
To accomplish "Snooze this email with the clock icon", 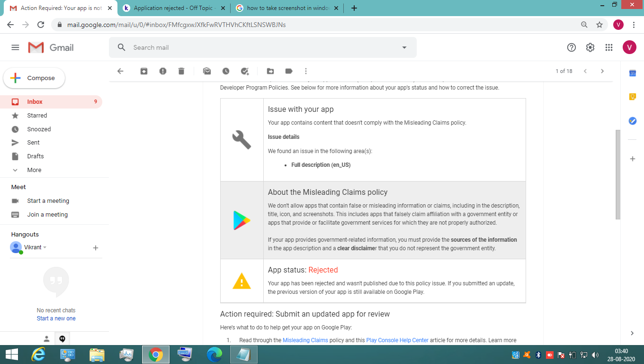I will click(x=226, y=71).
